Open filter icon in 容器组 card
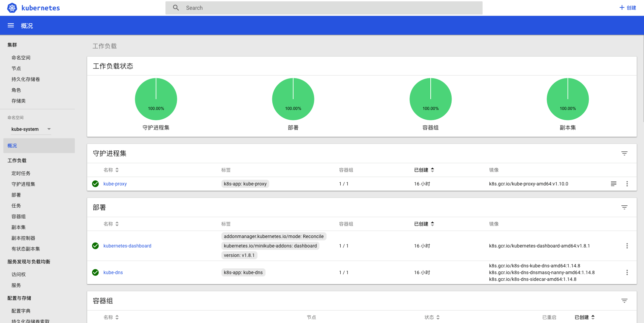This screenshot has height=323, width=644. [624, 301]
